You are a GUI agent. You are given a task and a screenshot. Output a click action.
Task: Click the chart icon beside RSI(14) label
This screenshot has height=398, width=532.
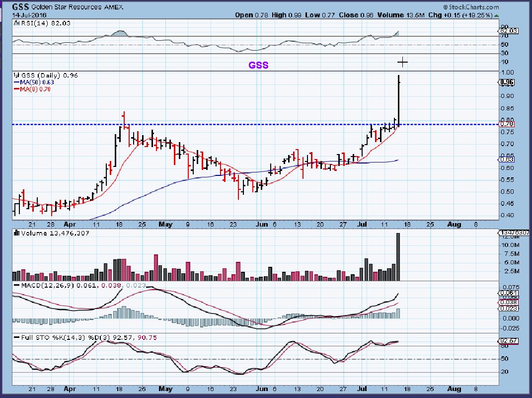pyautogui.click(x=15, y=23)
